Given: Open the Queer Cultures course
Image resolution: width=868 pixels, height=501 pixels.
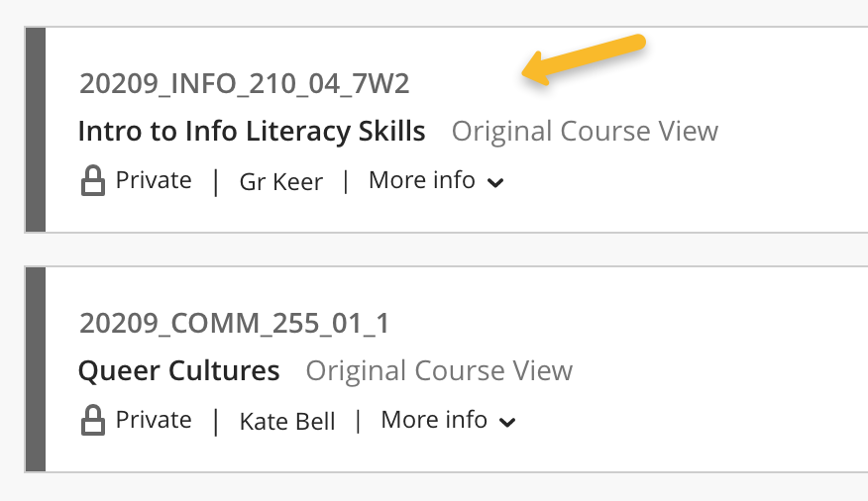Looking at the screenshot, I should click(x=179, y=371).
